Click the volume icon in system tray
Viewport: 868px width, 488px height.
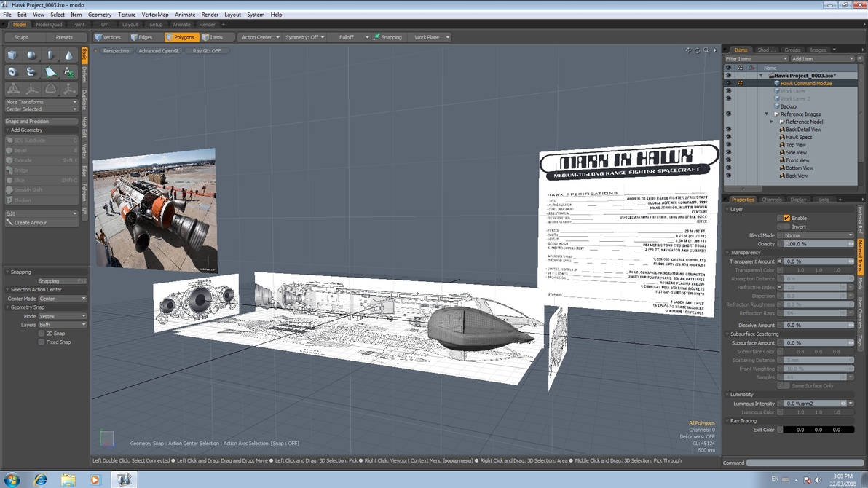[x=818, y=480]
